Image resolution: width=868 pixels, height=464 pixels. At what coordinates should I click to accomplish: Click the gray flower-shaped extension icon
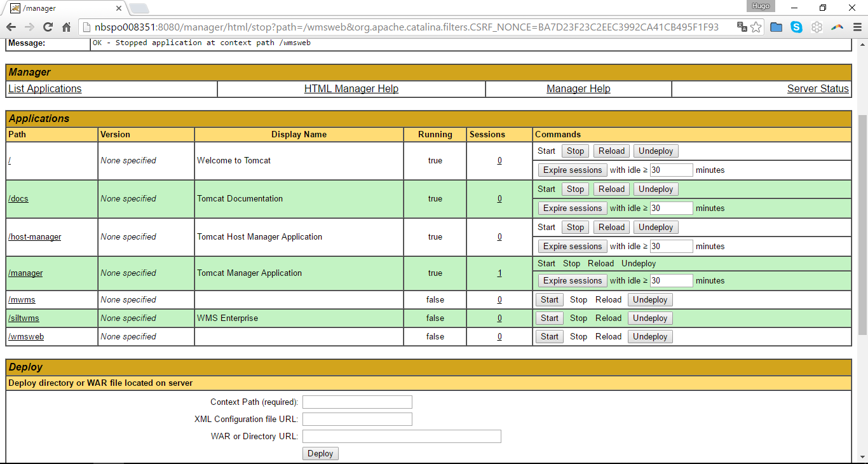(817, 27)
